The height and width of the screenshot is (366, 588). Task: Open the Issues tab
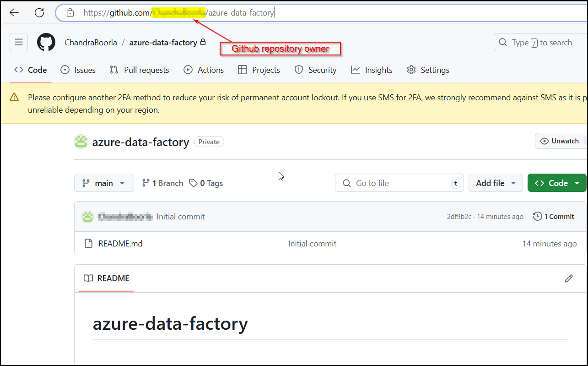(78, 70)
